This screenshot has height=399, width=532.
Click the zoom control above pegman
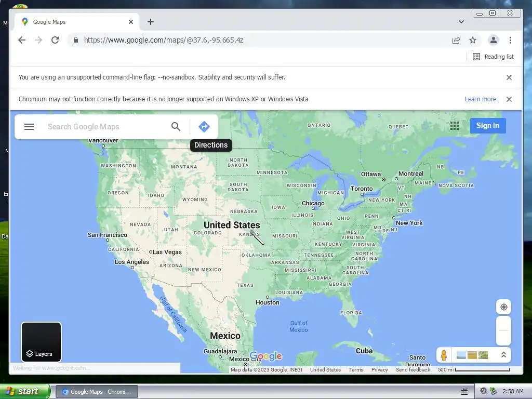coord(504,330)
